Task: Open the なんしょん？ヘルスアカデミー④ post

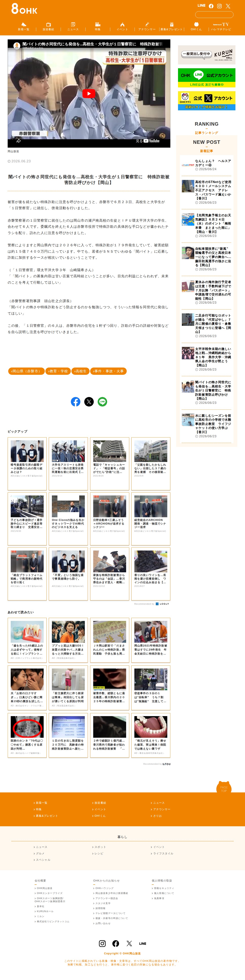Action: click(x=207, y=165)
